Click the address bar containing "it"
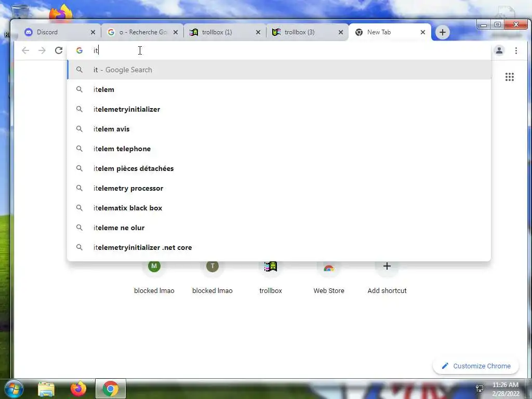The image size is (532, 399). tap(278, 50)
